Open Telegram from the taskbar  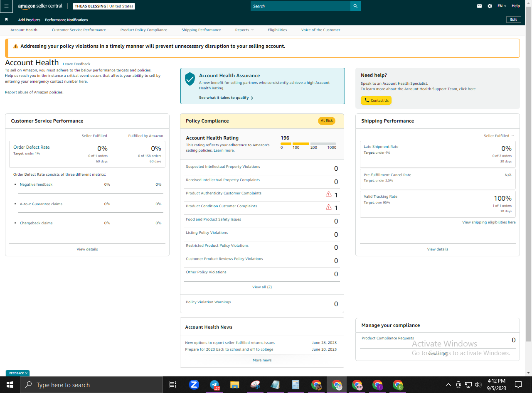pos(214,385)
